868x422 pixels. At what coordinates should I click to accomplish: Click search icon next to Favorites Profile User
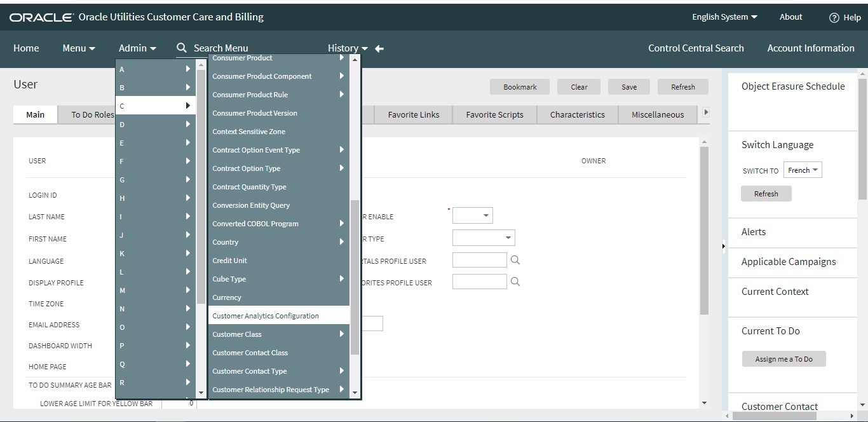515,282
